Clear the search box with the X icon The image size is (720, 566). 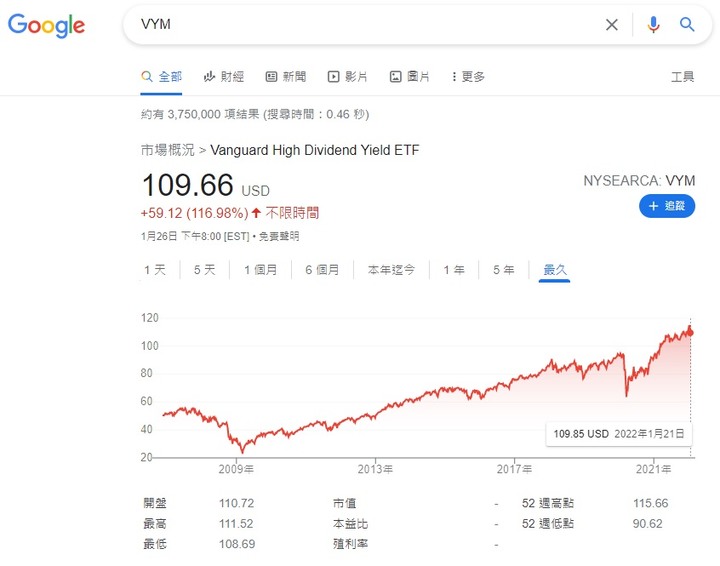tap(612, 25)
